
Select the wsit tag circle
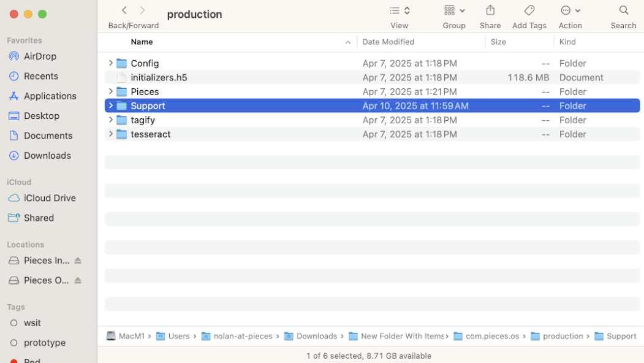point(13,323)
